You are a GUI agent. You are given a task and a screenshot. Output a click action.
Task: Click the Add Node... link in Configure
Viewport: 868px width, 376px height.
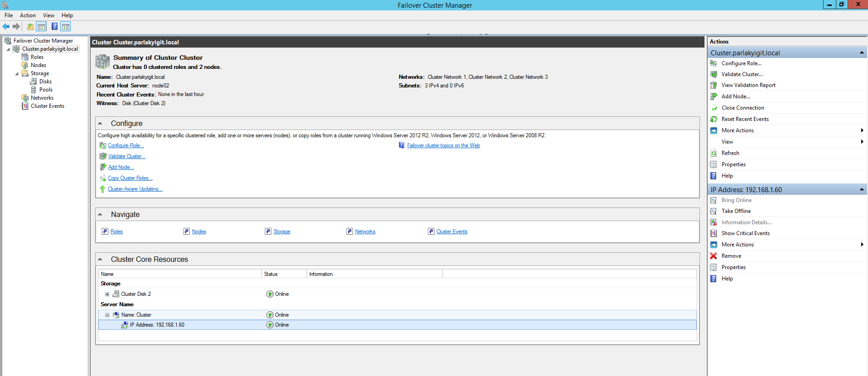click(x=121, y=167)
